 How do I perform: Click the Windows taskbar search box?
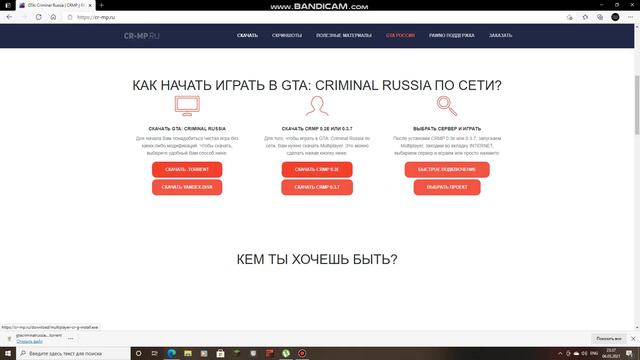point(73,353)
